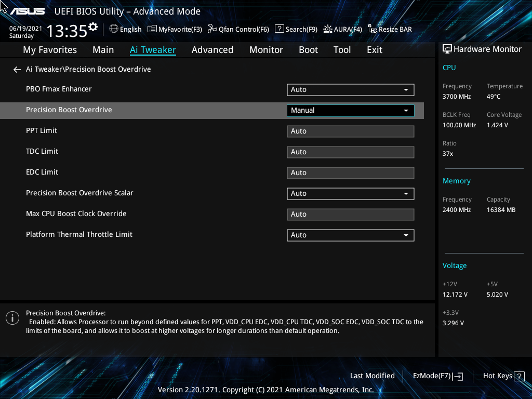
Task: Click the info icon in the help area
Action: (x=12, y=317)
